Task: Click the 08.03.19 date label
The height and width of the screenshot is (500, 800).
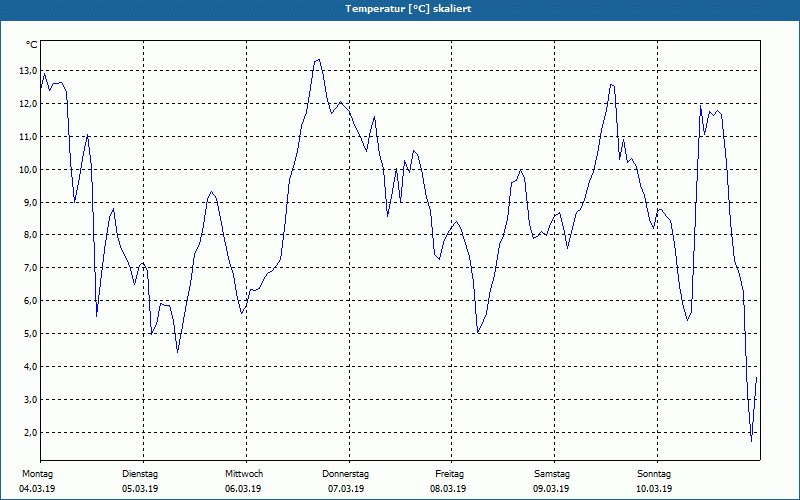Action: (x=448, y=489)
